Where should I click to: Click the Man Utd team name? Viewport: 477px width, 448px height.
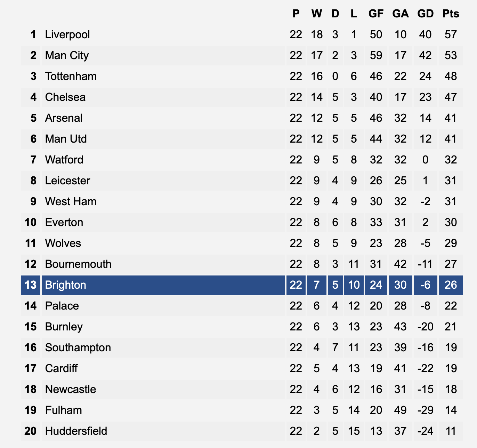(66, 139)
